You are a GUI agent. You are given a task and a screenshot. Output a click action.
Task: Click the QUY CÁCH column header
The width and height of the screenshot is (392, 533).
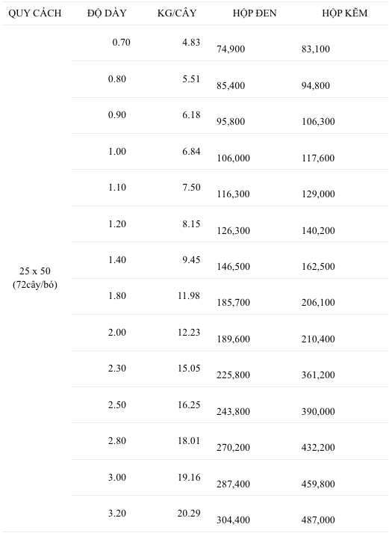35,13
